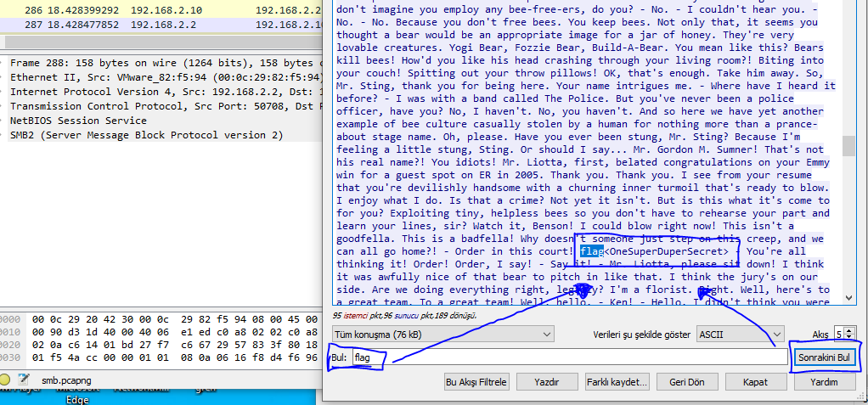Click the stream text vertical scrollbar thumb
This screenshot has width=868, height=405.
pyautogui.click(x=848, y=146)
